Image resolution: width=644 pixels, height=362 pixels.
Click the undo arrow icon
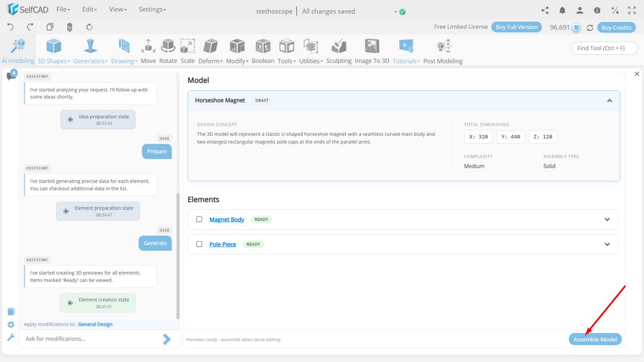click(x=10, y=27)
